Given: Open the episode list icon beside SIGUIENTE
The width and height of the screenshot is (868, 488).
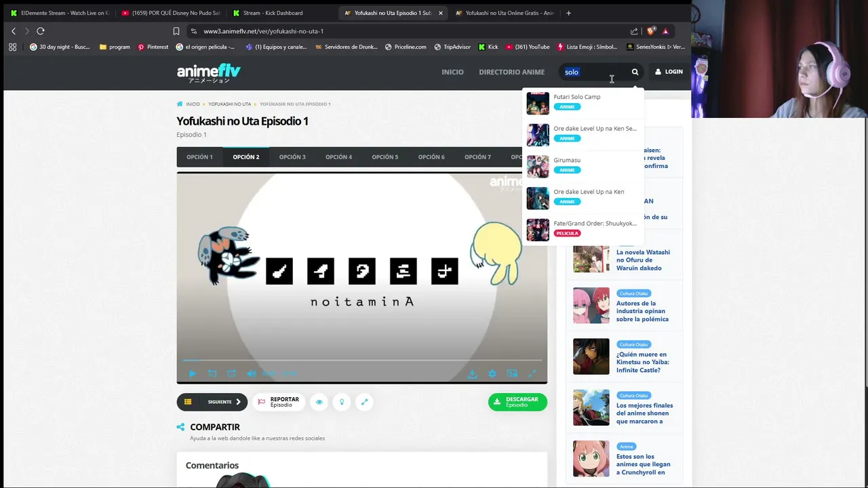Looking at the screenshot, I should pos(188,402).
